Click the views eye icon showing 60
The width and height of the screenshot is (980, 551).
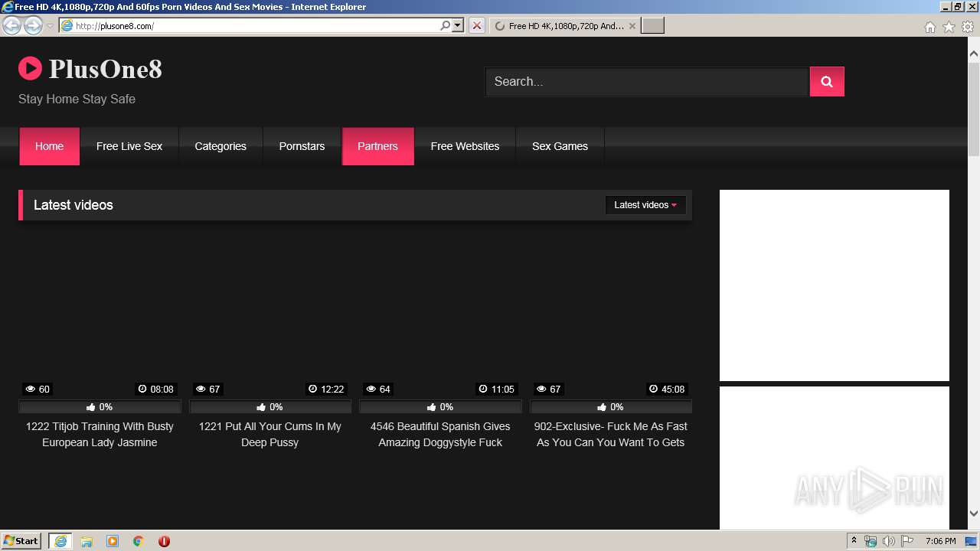coord(31,389)
